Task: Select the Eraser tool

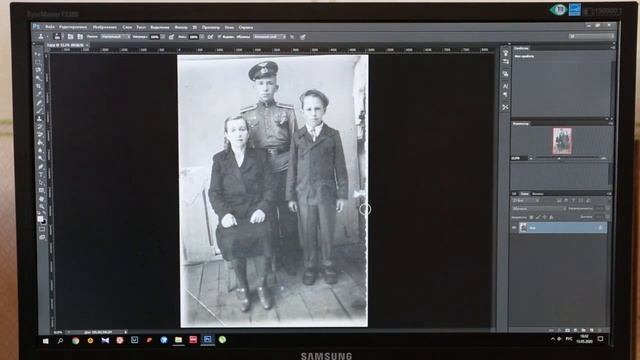Action: (x=40, y=134)
